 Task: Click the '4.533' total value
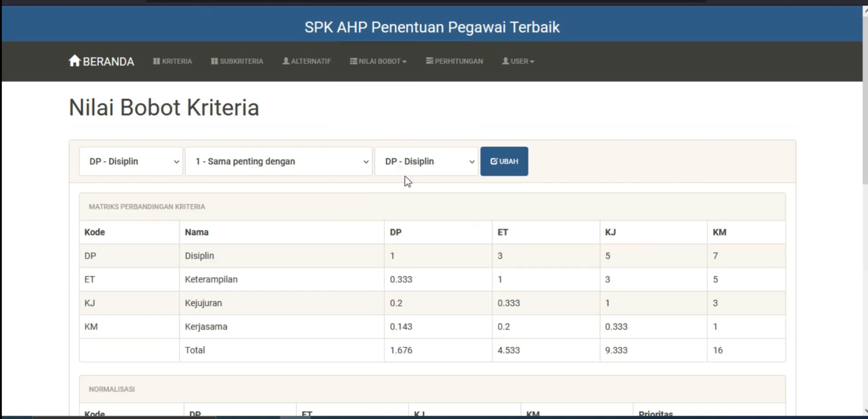pos(509,350)
